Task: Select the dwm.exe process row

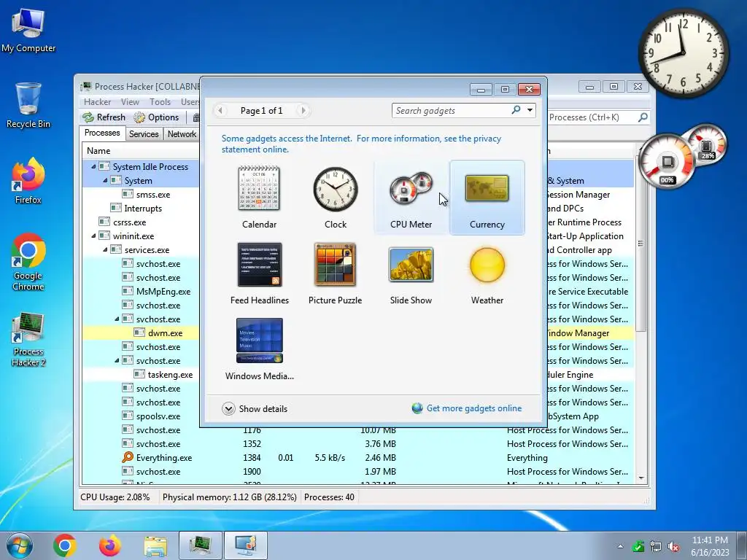Action: (x=141, y=332)
